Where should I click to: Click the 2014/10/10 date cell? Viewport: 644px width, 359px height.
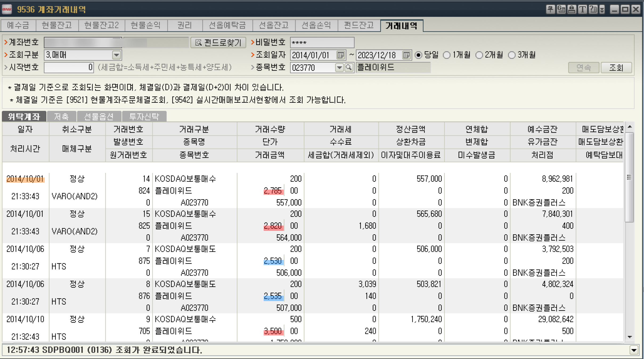click(x=25, y=319)
